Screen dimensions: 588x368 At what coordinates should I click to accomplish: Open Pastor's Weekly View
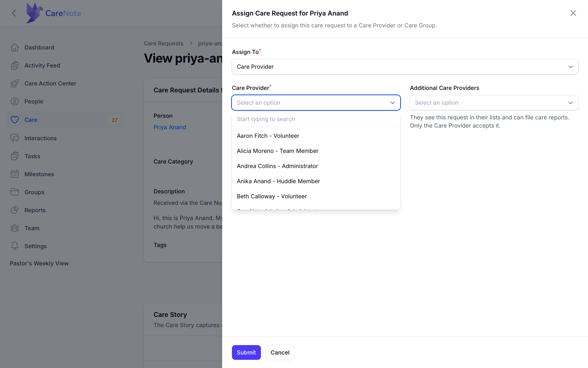pos(39,263)
